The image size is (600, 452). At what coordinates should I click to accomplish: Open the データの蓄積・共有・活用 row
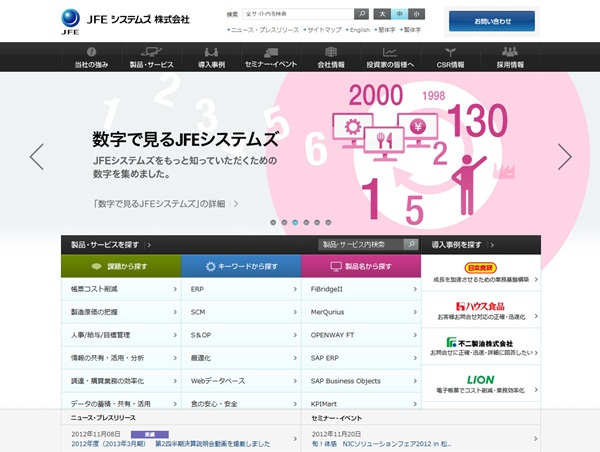pos(121,402)
